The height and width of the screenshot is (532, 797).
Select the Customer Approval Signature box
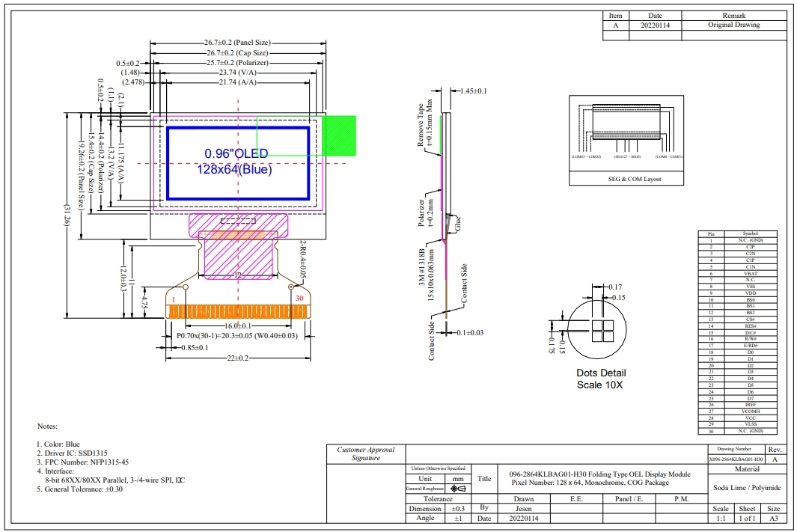[x=365, y=453]
